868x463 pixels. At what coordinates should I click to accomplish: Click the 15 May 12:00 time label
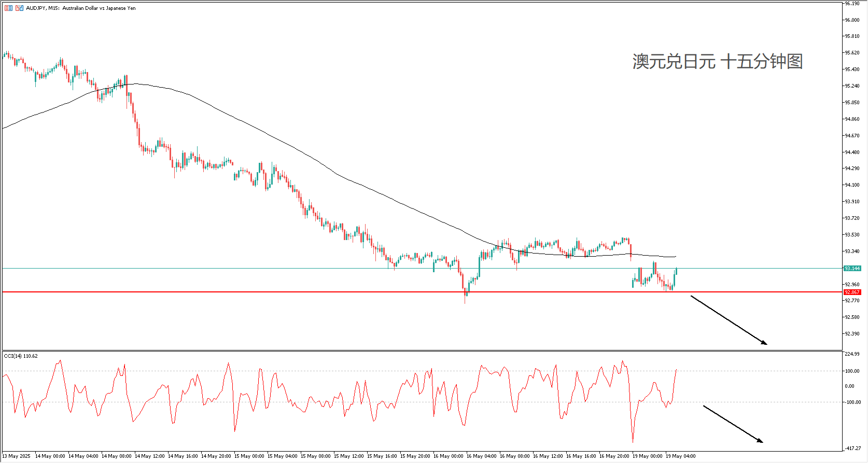[348, 456]
